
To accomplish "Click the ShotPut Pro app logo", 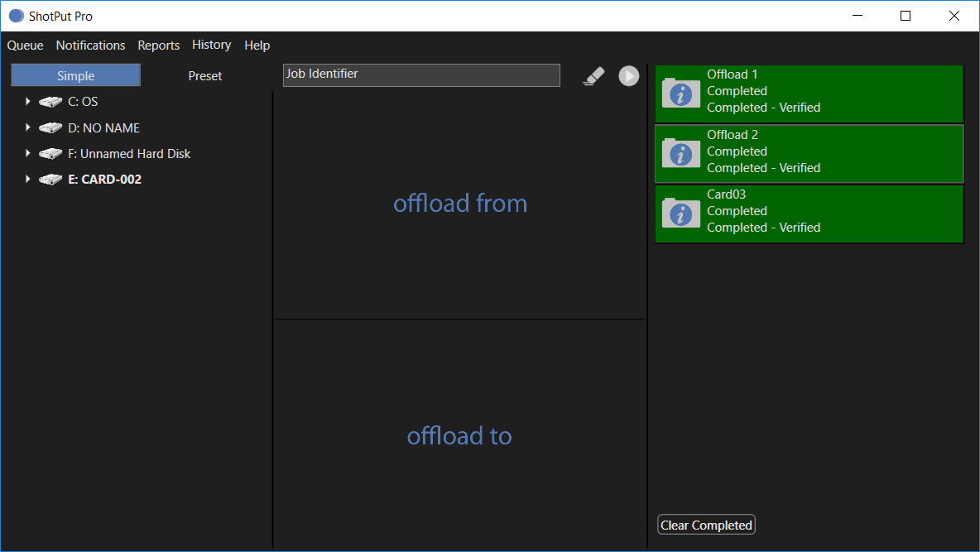I will (17, 16).
